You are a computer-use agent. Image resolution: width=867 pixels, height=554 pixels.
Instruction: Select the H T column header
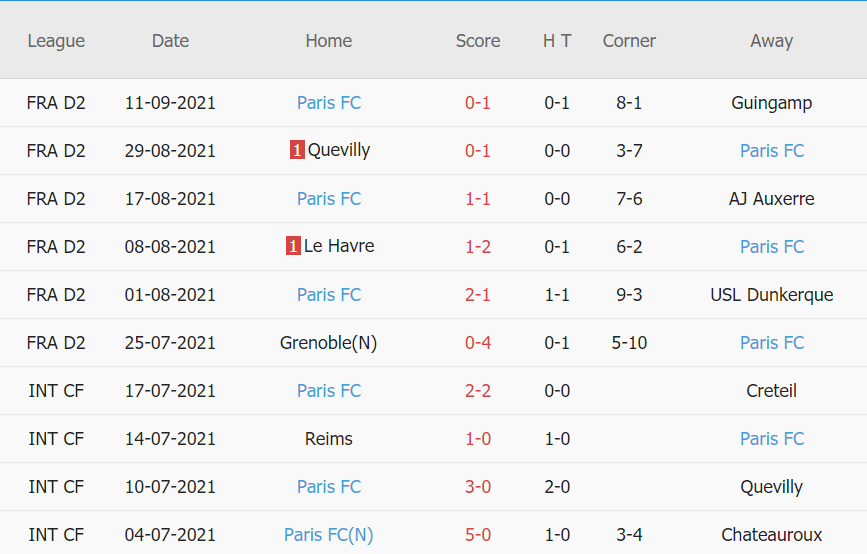pos(557,41)
